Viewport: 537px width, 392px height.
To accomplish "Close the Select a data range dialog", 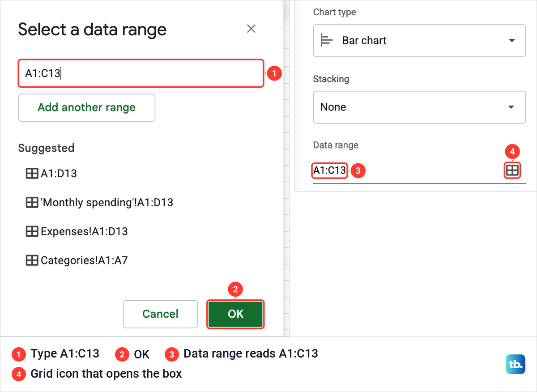I will pos(251,29).
